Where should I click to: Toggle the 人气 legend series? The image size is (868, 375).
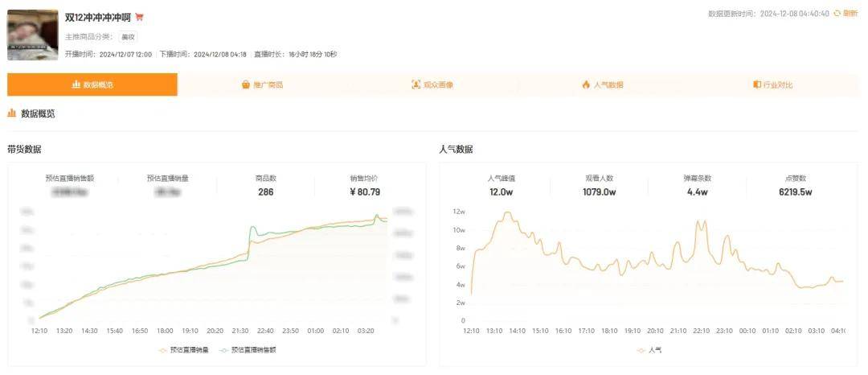pos(649,350)
